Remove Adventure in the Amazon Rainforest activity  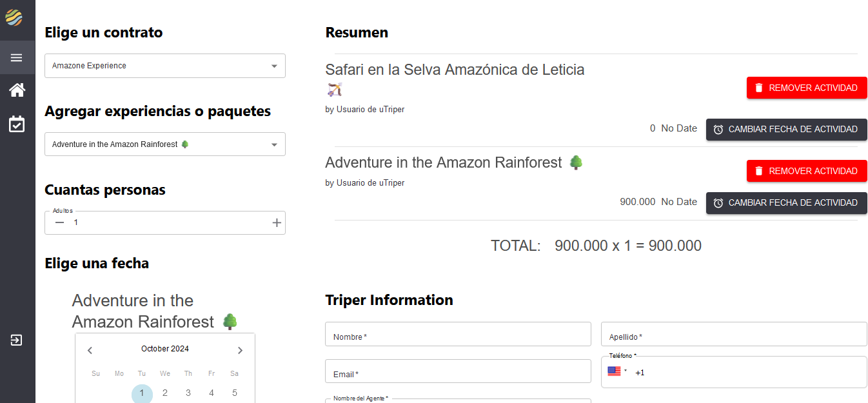(806, 171)
